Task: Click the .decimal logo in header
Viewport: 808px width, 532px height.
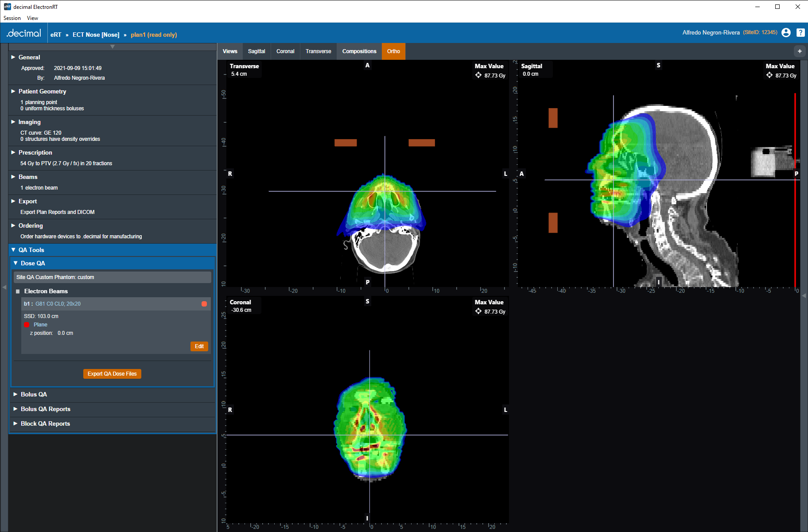Action: 24,34
